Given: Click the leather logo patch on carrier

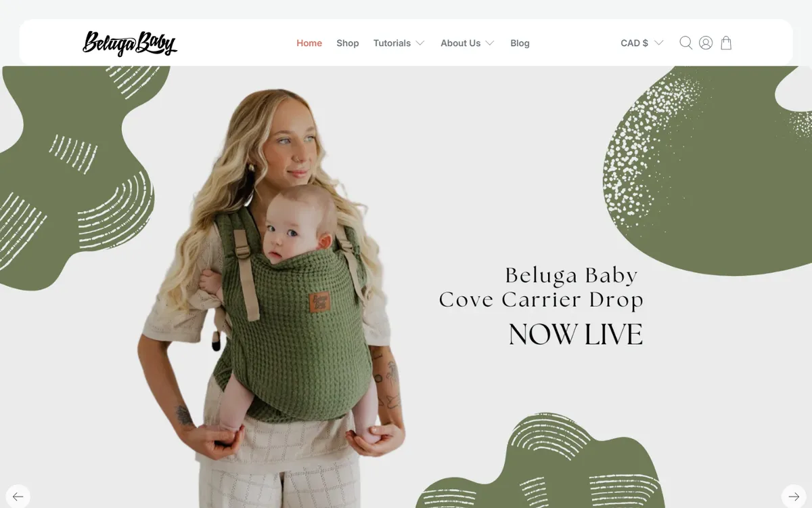Looking at the screenshot, I should pos(319,302).
